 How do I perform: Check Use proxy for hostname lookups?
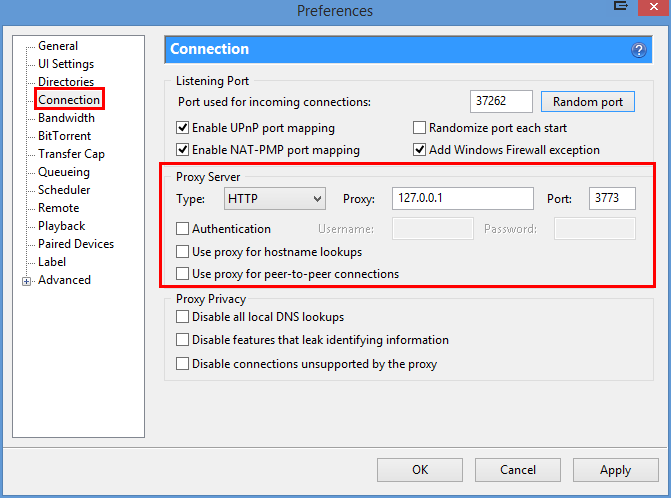pos(182,252)
